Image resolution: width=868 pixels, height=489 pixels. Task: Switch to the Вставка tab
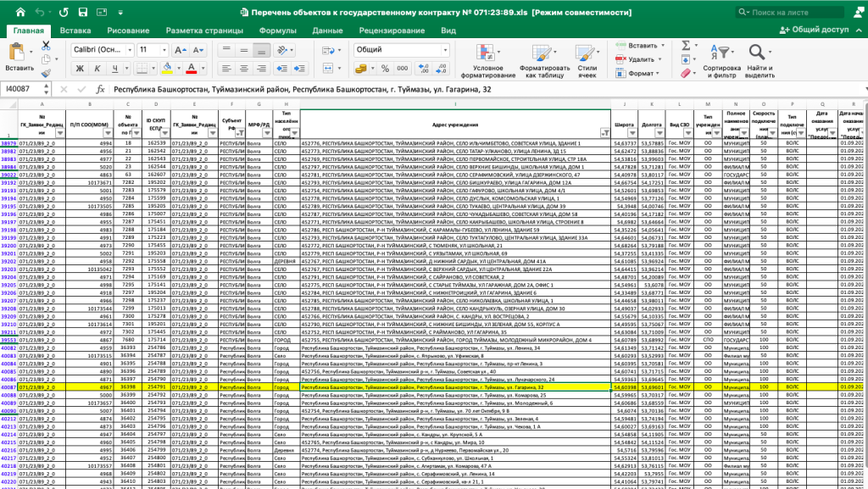75,31
